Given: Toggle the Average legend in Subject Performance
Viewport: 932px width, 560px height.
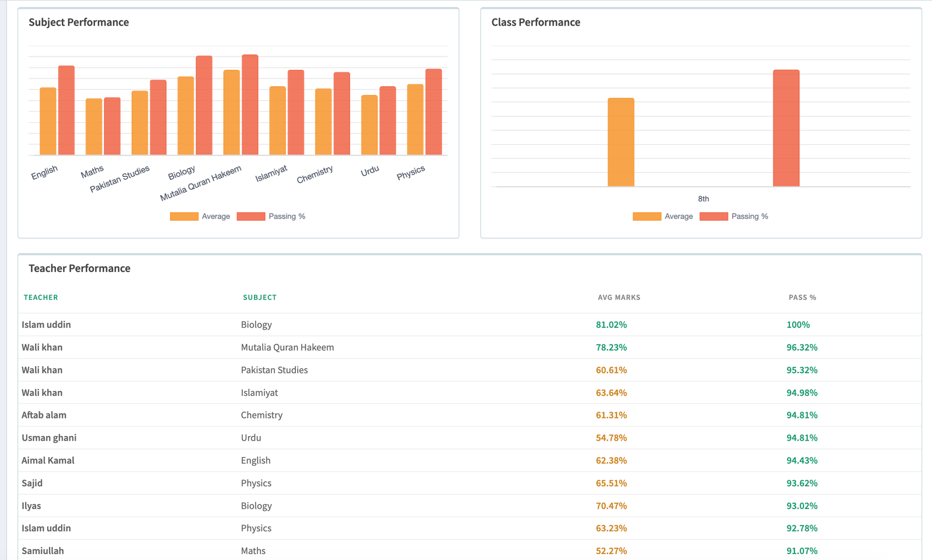Looking at the screenshot, I should [200, 217].
